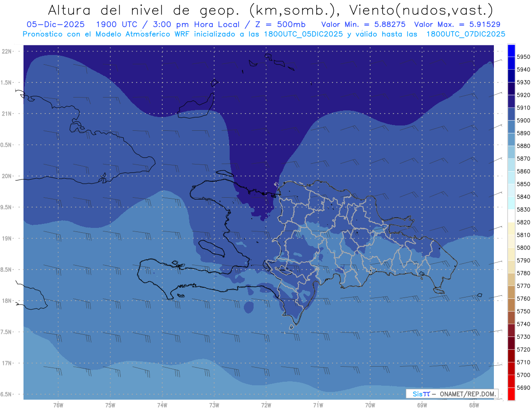Pick colorbar swatch between 5900 and 5890
Screen dimensions: 532x411
(511, 127)
